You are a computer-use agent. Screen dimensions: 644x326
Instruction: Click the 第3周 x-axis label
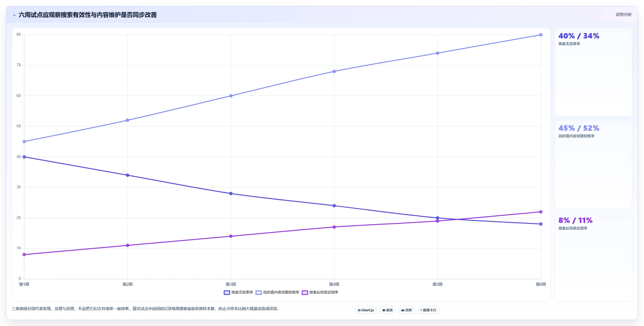(231, 284)
